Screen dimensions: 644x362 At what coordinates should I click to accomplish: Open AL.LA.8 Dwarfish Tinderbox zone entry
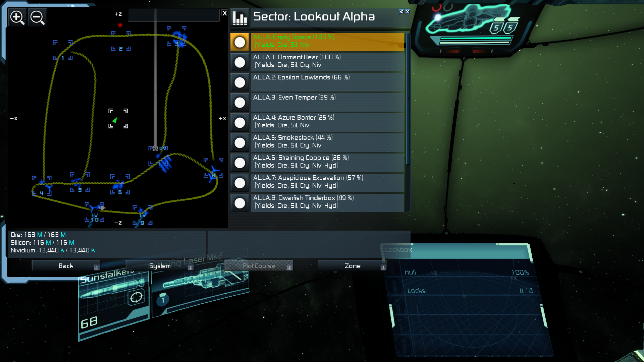click(x=327, y=203)
